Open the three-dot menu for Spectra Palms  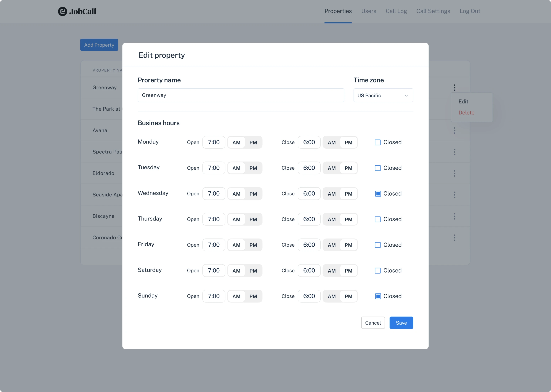(x=455, y=152)
